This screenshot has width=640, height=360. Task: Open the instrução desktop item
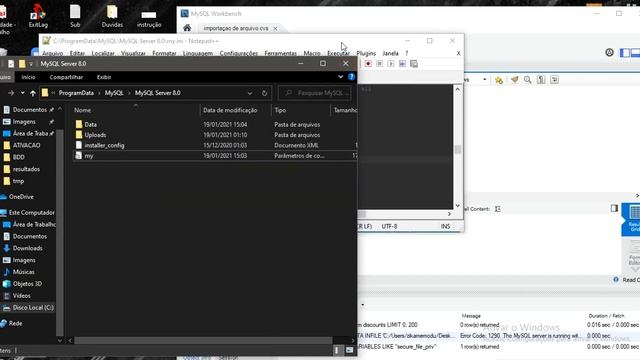click(149, 18)
